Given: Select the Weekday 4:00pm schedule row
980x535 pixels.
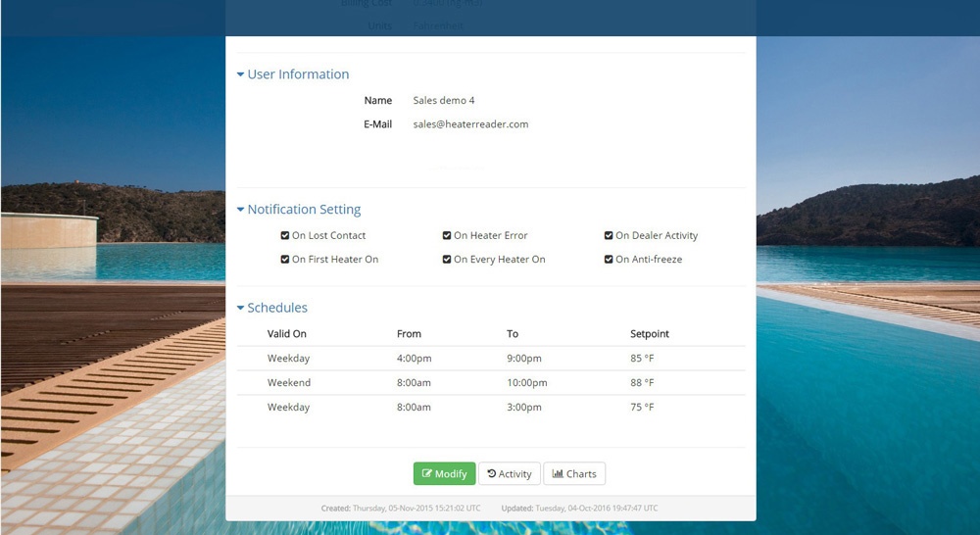Looking at the screenshot, I should [490, 359].
